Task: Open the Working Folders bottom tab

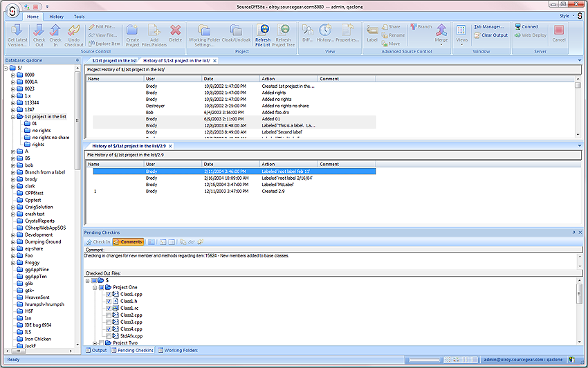Action: 178,350
